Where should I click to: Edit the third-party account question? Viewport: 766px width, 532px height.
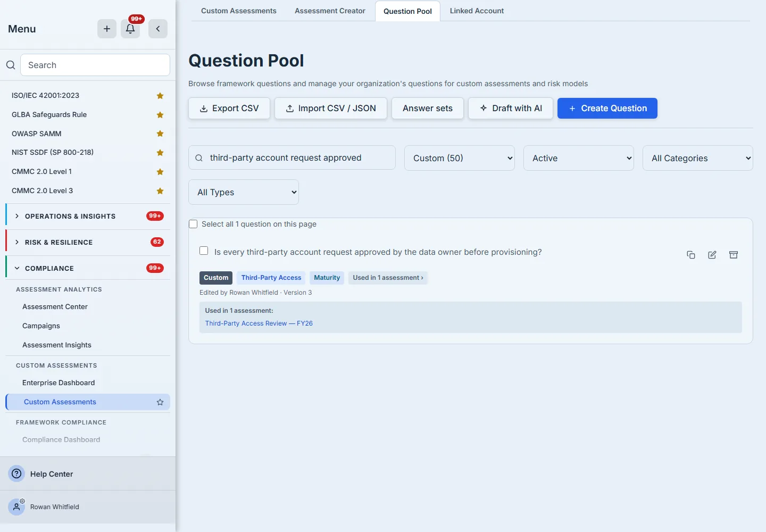coord(712,255)
